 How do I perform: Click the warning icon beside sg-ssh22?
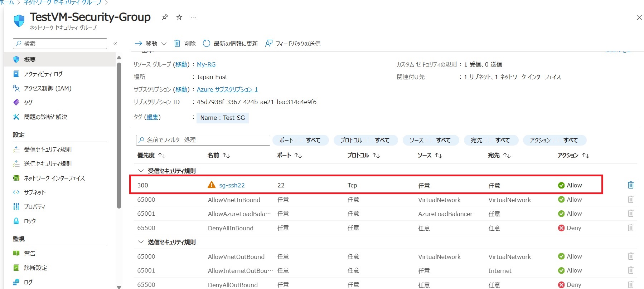pyautogui.click(x=212, y=185)
